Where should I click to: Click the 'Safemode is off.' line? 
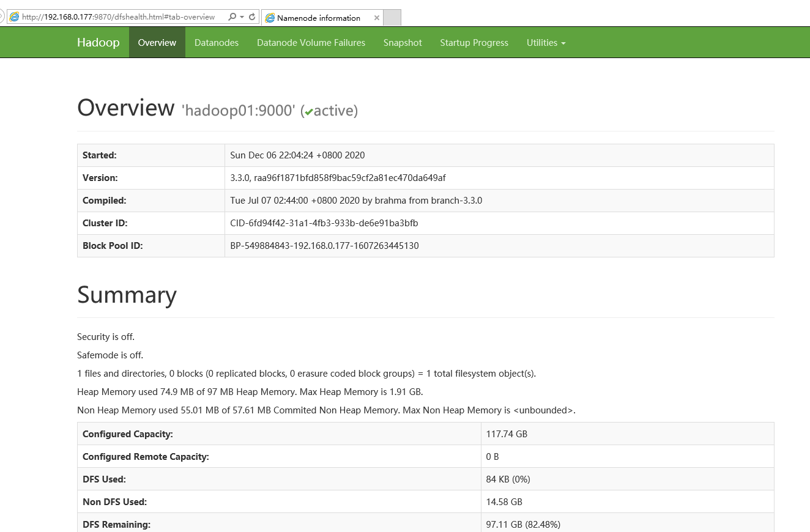point(110,355)
